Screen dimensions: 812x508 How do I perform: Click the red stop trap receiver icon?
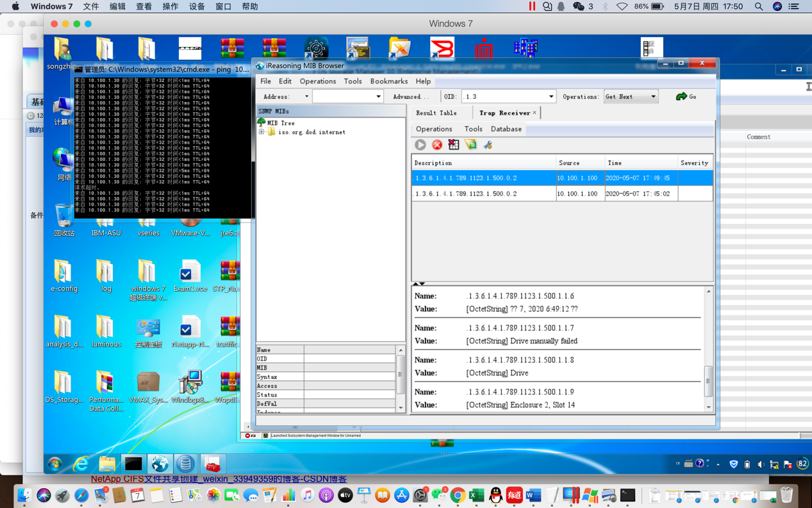437,145
